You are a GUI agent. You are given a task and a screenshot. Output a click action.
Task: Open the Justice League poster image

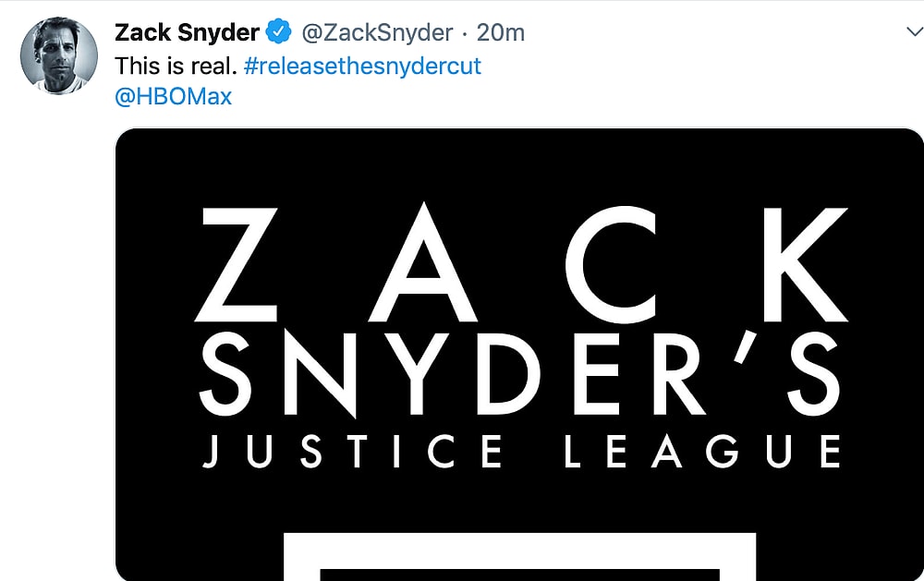(x=517, y=351)
